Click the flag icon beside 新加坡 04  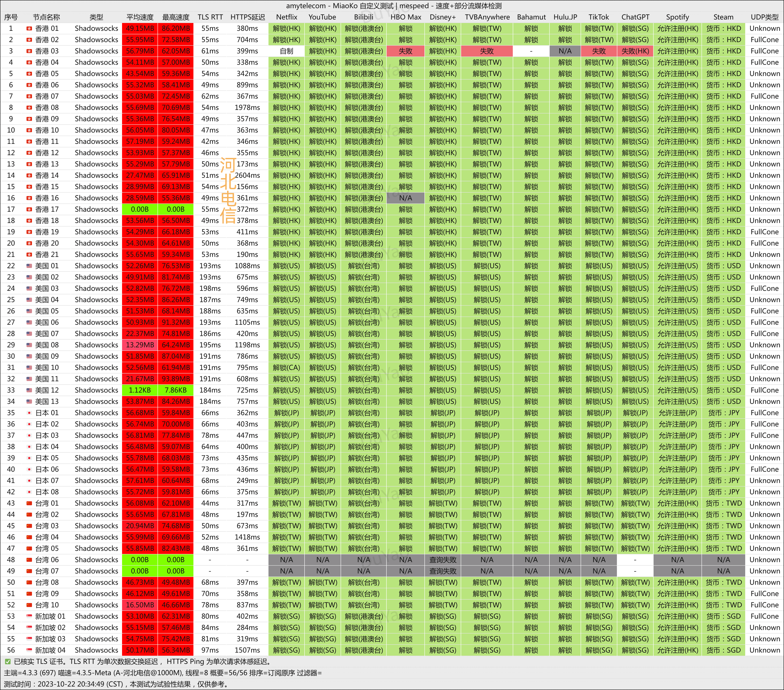click(x=29, y=650)
